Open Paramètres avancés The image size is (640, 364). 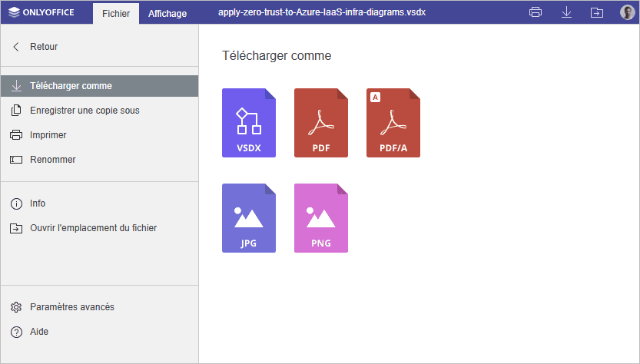click(100, 307)
